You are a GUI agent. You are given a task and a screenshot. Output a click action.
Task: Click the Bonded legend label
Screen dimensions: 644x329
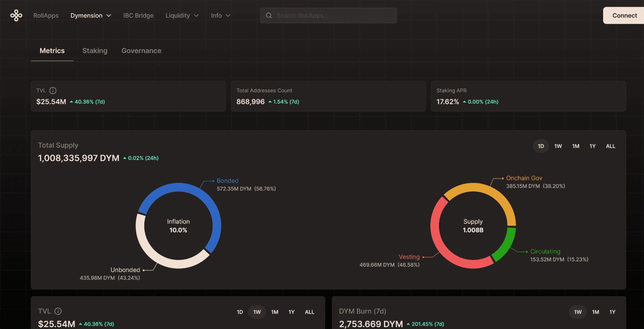click(x=227, y=181)
